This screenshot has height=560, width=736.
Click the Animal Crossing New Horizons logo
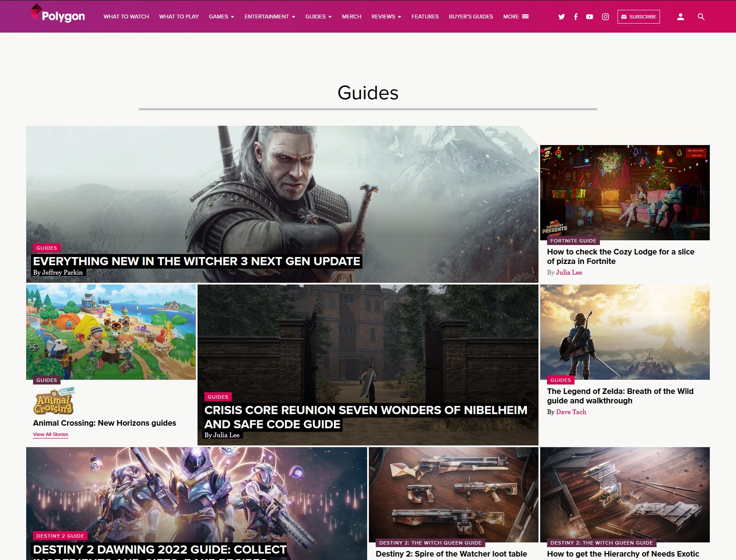(54, 401)
